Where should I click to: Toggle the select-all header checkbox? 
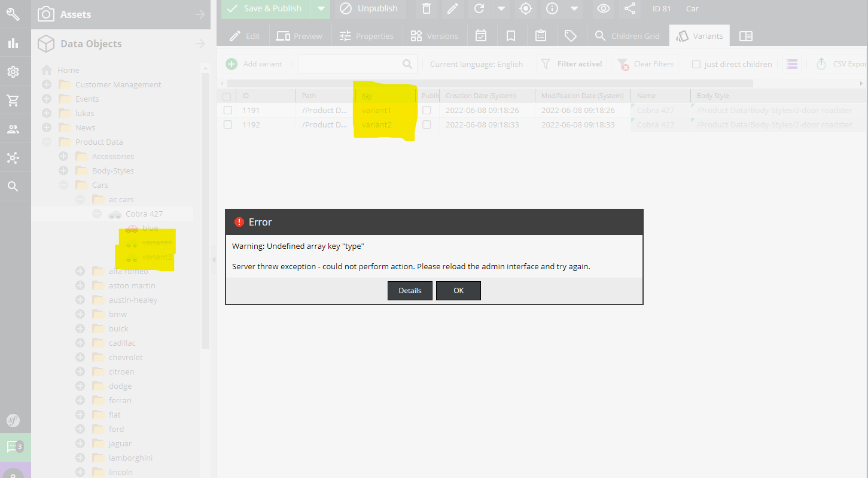pos(226,96)
